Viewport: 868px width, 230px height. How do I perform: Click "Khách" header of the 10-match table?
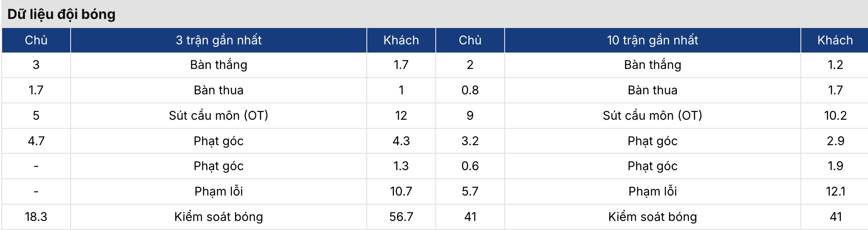(835, 40)
